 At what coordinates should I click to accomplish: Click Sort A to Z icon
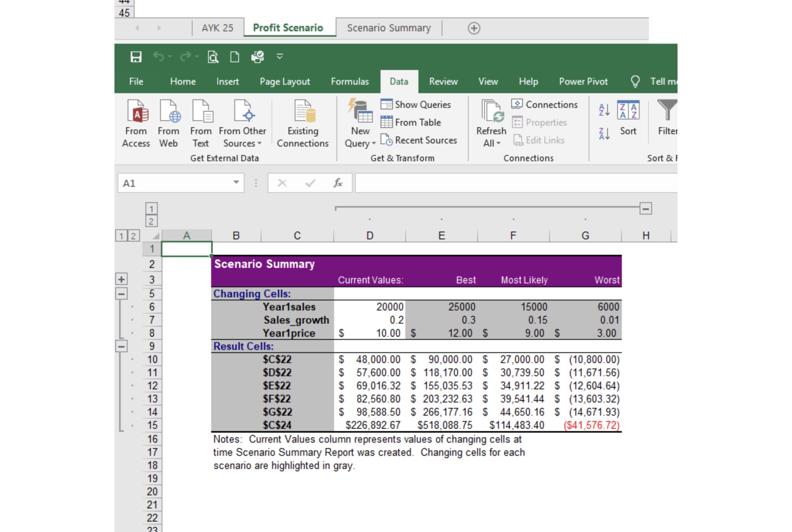[x=604, y=110]
